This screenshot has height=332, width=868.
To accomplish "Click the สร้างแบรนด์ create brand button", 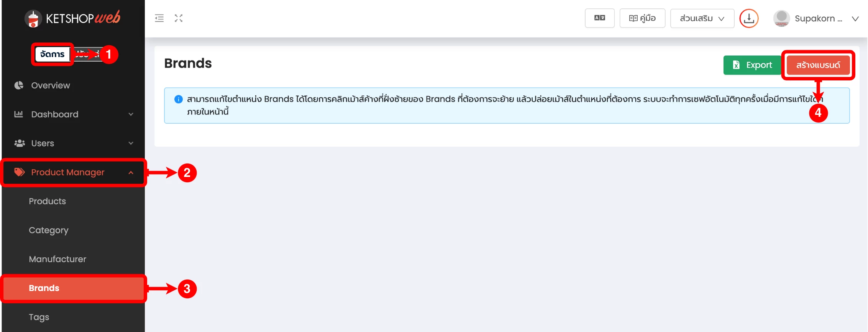I will 818,65.
